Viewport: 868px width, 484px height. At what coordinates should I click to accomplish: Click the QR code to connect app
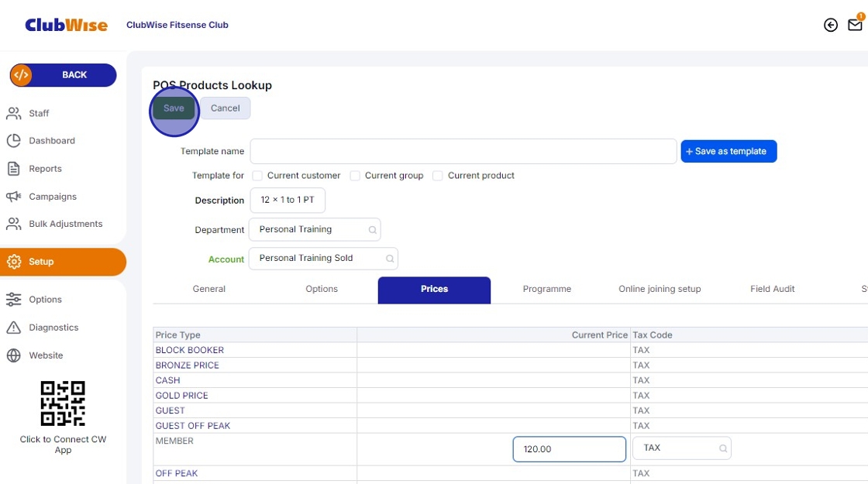click(63, 403)
